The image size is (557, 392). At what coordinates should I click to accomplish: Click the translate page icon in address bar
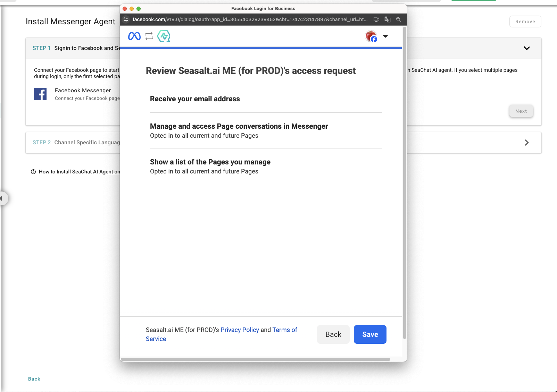click(x=388, y=19)
